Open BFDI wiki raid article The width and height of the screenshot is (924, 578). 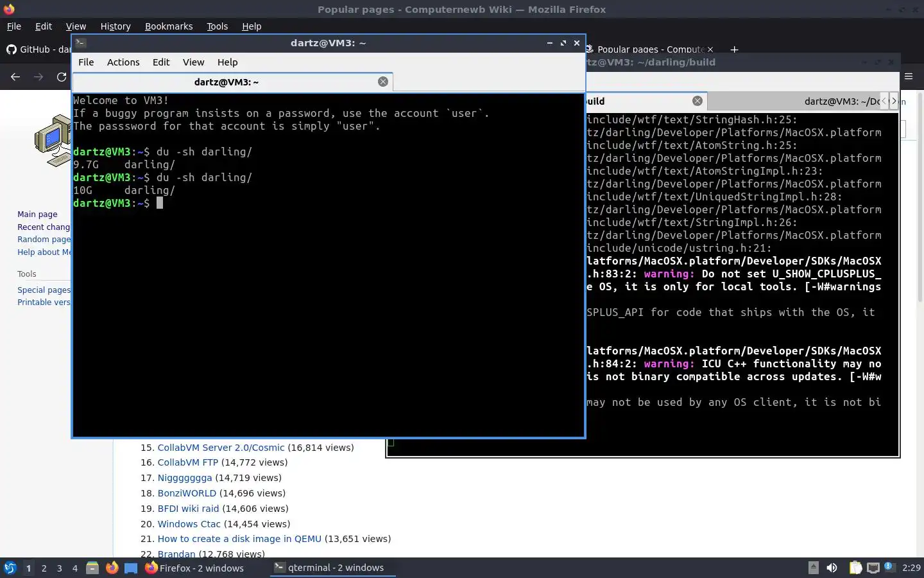coord(188,509)
